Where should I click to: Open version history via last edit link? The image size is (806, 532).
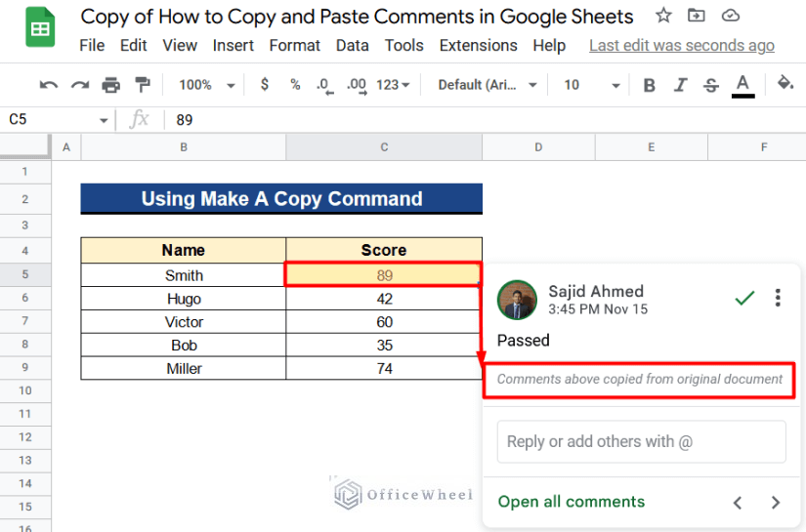682,45
